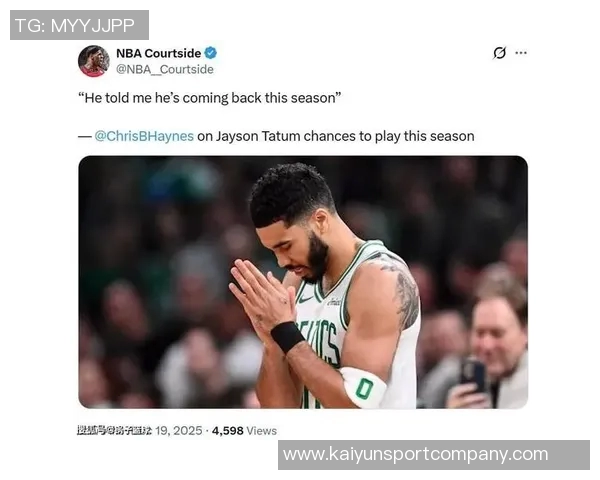Open the @NBA_Courtside handle link
This screenshot has width=600, height=480.
pyautogui.click(x=165, y=69)
